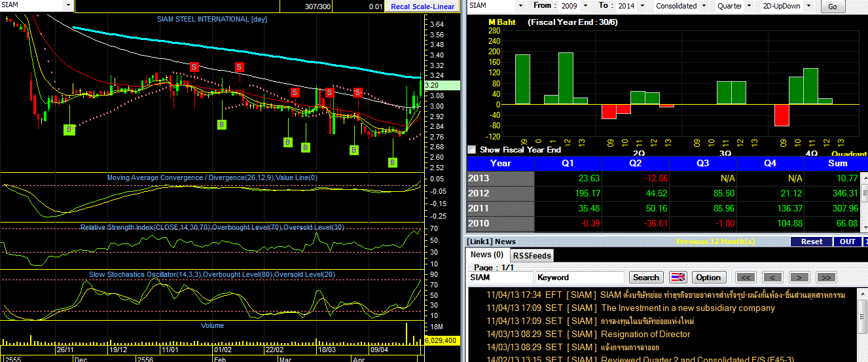
Task: Click the '[Link1] News' panel title
Action: (492, 242)
